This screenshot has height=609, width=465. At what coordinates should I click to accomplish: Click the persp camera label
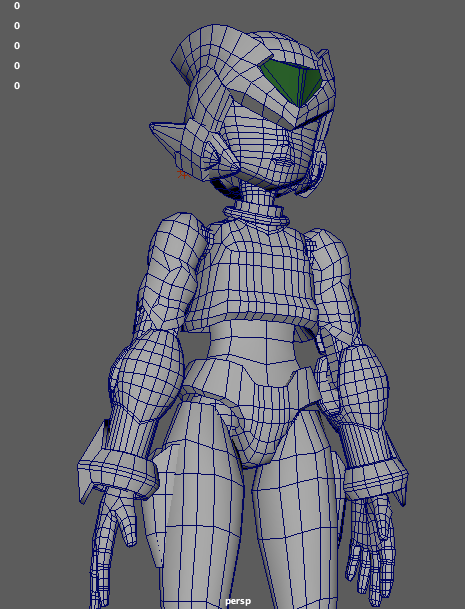(x=238, y=601)
